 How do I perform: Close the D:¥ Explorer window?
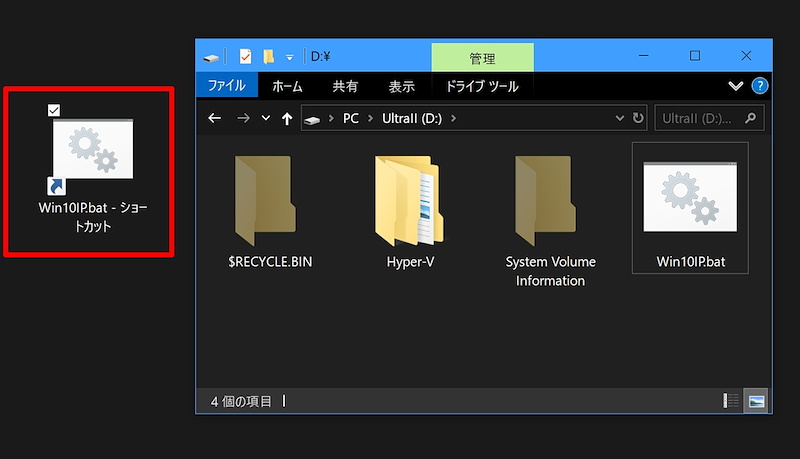pyautogui.click(x=746, y=55)
